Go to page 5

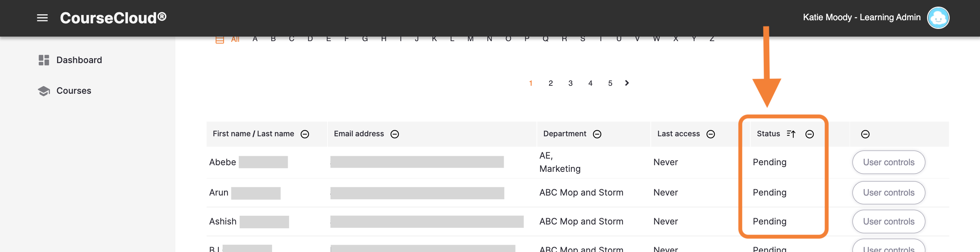(610, 83)
